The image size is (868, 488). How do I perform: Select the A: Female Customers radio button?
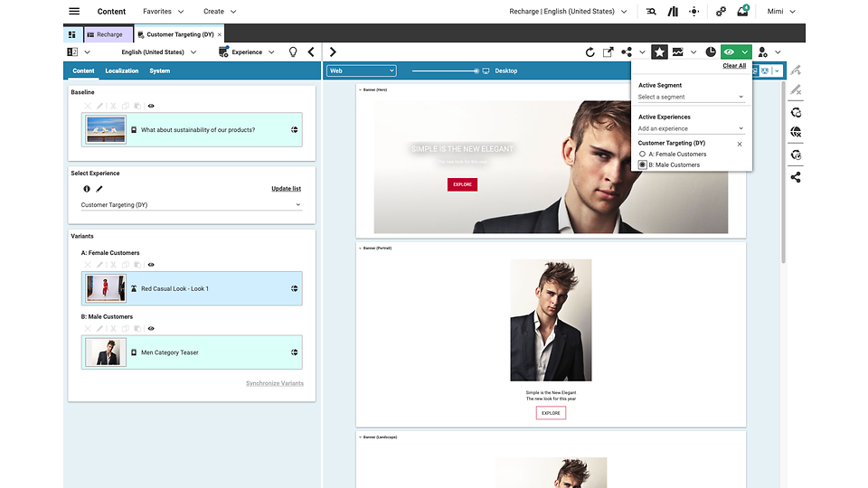[x=642, y=154]
